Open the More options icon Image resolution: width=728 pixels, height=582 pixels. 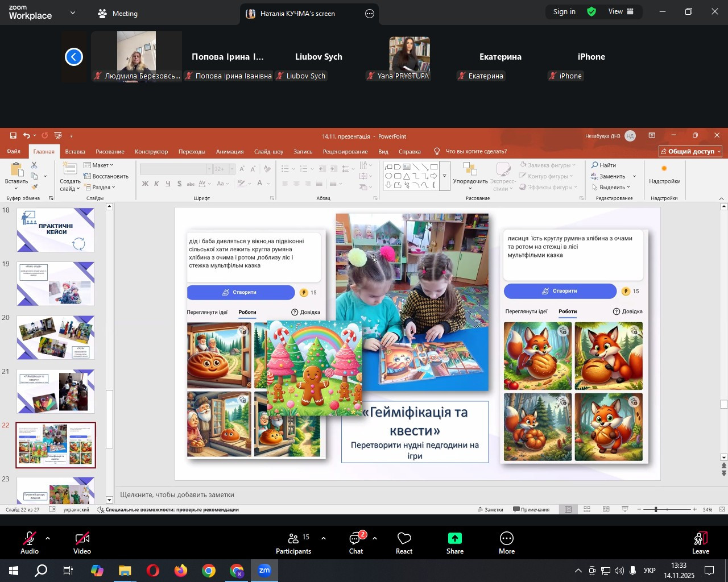coord(506,543)
